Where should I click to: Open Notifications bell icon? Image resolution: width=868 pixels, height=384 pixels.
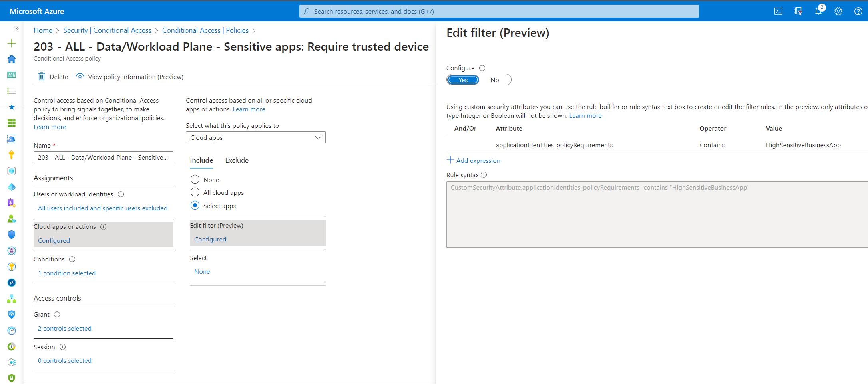pos(818,11)
